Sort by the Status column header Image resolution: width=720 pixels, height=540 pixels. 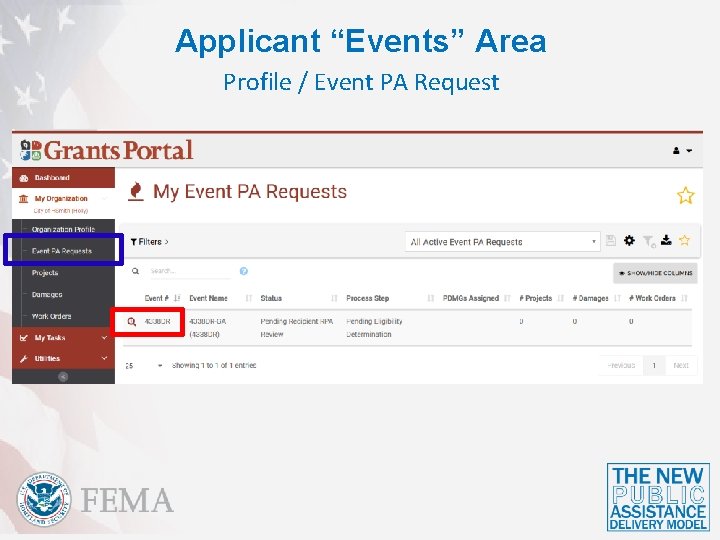[x=298, y=298]
